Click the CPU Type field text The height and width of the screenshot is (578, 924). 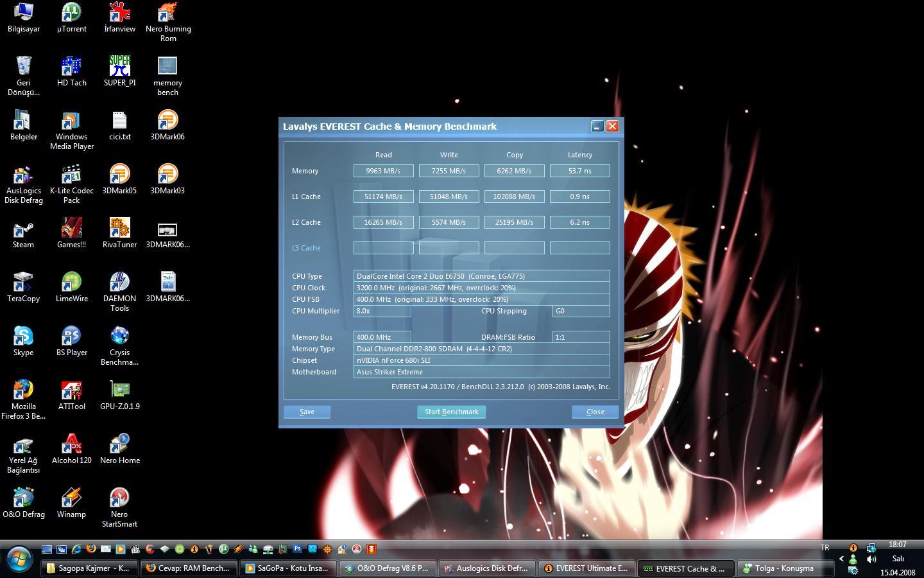point(481,276)
